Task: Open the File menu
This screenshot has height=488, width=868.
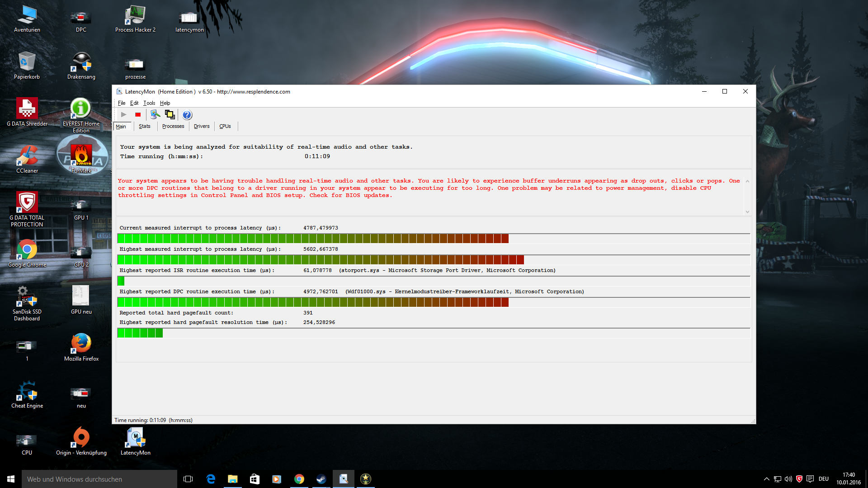Action: coord(122,103)
